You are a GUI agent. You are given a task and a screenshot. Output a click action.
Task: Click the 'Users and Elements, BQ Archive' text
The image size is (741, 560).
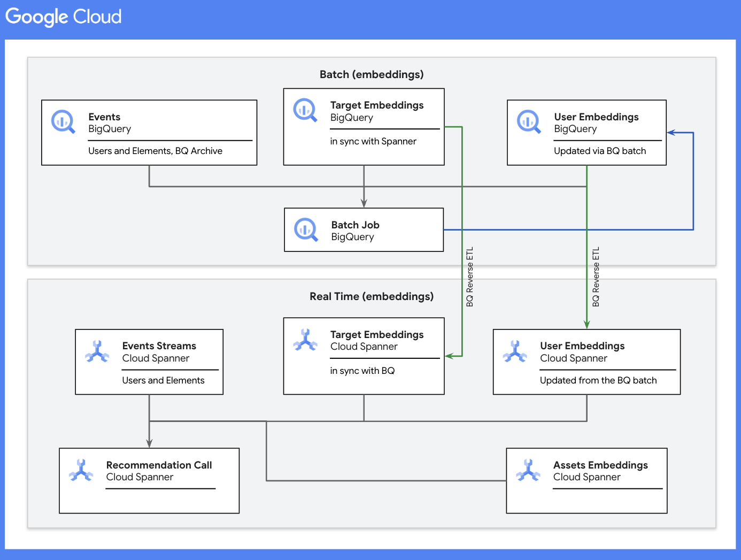155,151
